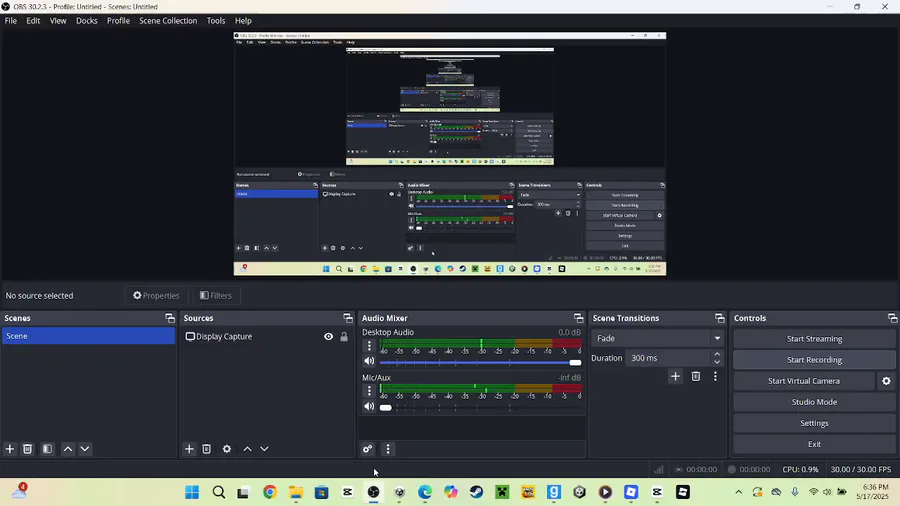Open scene filters icon in Scenes panel
The height and width of the screenshot is (506, 900).
click(48, 449)
